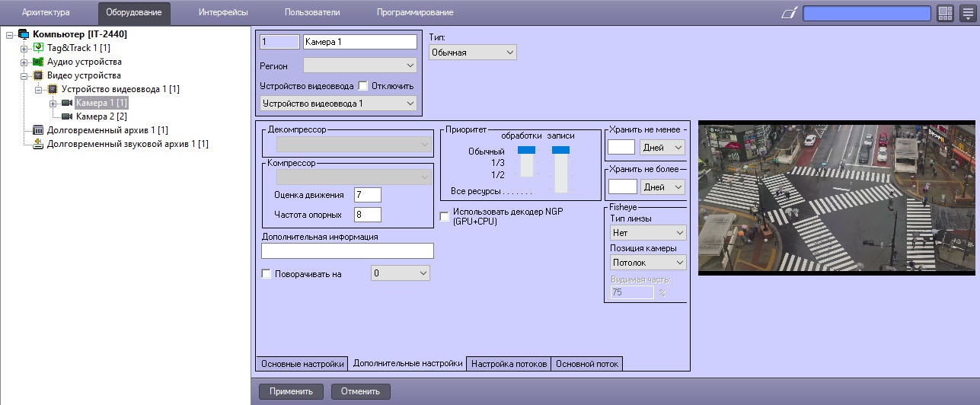Viewport: 980px width, 405px height.
Task: Click the Долговременный звуковой архив 1 icon
Action: tap(39, 144)
